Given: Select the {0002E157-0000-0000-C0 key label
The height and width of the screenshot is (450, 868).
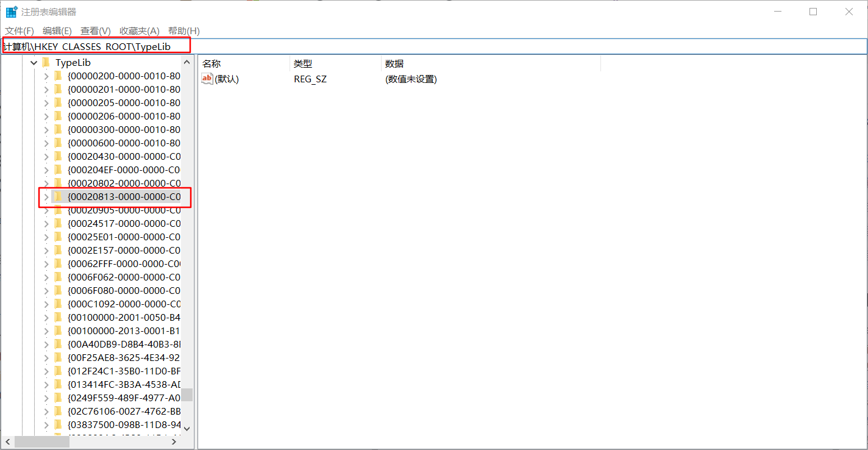Looking at the screenshot, I should [124, 250].
